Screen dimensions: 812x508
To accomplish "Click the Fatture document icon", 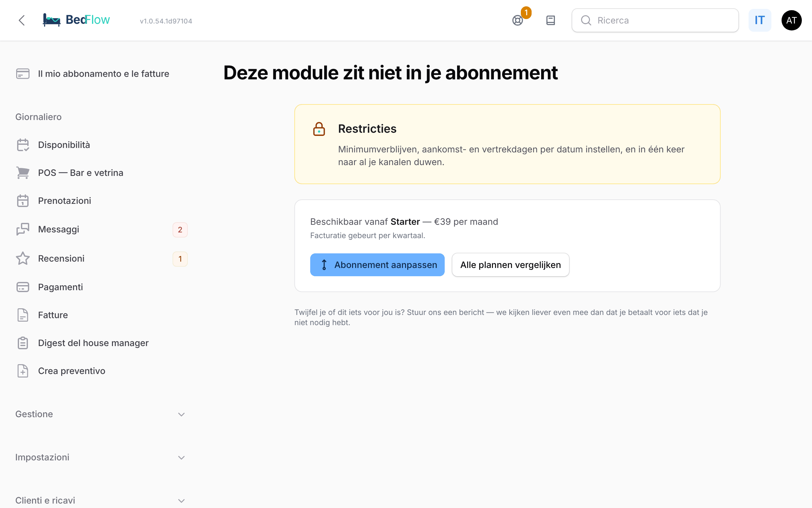I will coord(23,315).
